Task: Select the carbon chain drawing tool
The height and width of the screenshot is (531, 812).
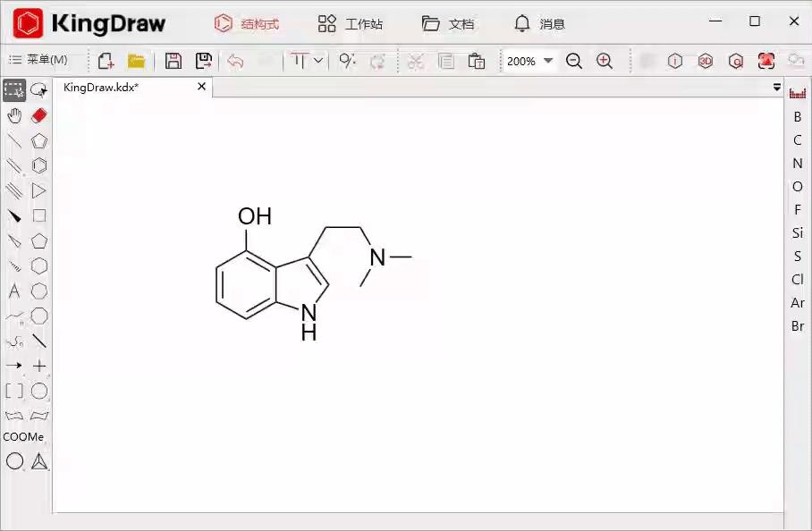Action: tap(14, 316)
